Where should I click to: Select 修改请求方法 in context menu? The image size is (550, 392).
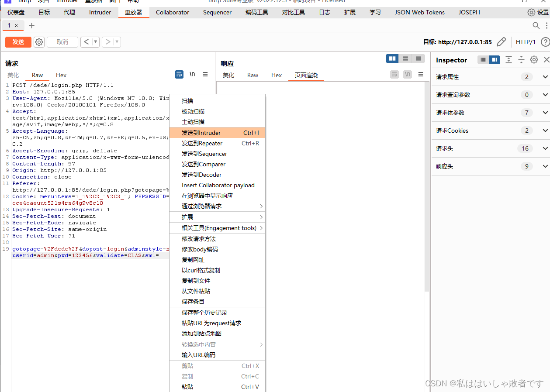click(x=217, y=239)
